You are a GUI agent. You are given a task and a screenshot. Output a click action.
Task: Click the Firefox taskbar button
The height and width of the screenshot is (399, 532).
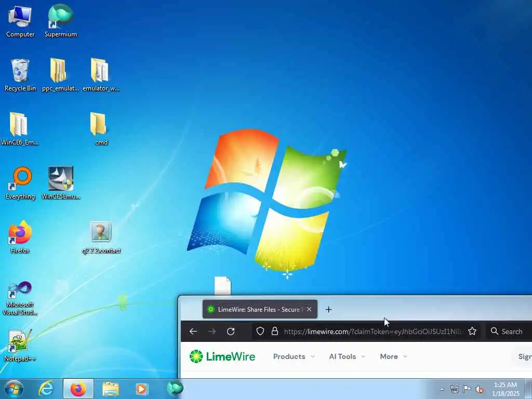(x=78, y=389)
